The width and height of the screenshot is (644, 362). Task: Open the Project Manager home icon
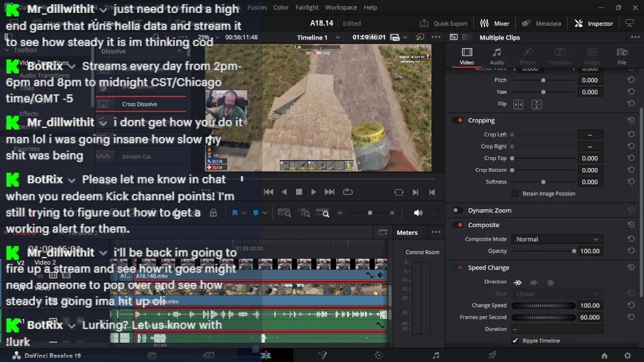tap(604, 355)
